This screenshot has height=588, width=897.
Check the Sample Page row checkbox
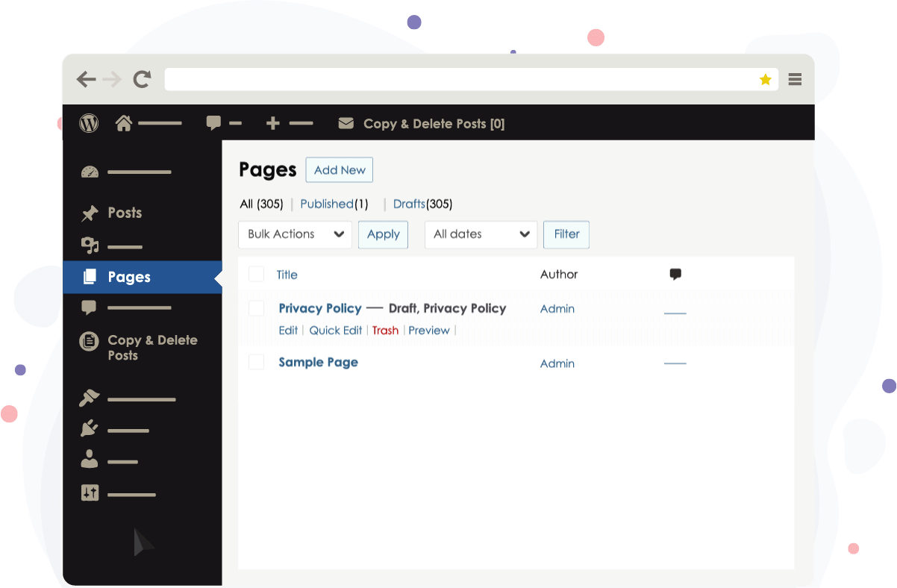256,362
